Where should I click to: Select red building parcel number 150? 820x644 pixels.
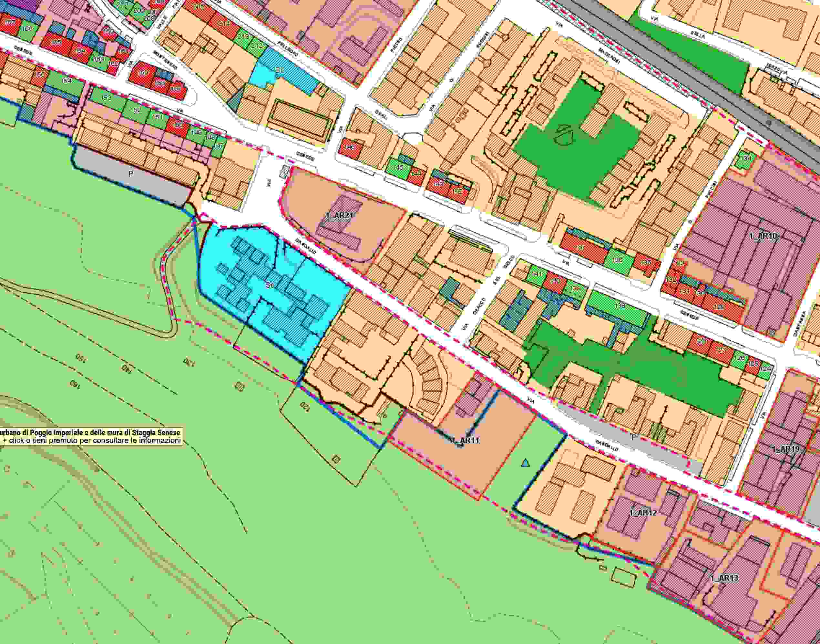point(177,125)
